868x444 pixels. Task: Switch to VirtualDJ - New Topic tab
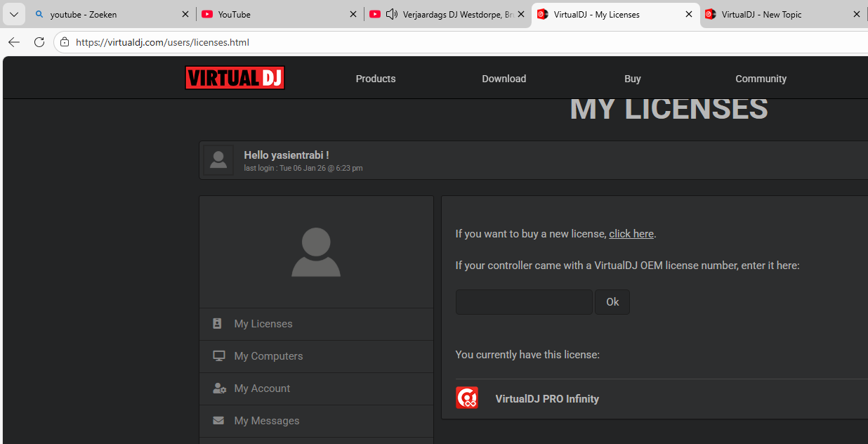click(772, 14)
